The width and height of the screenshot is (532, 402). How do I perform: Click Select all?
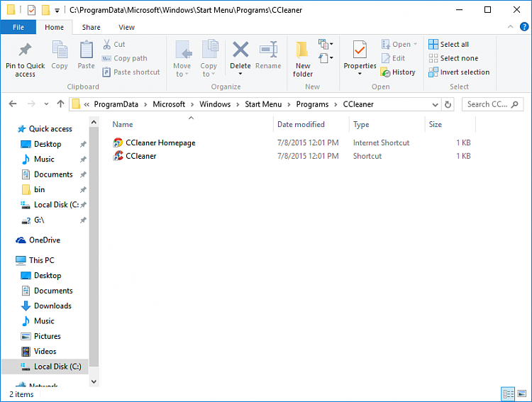pos(449,44)
